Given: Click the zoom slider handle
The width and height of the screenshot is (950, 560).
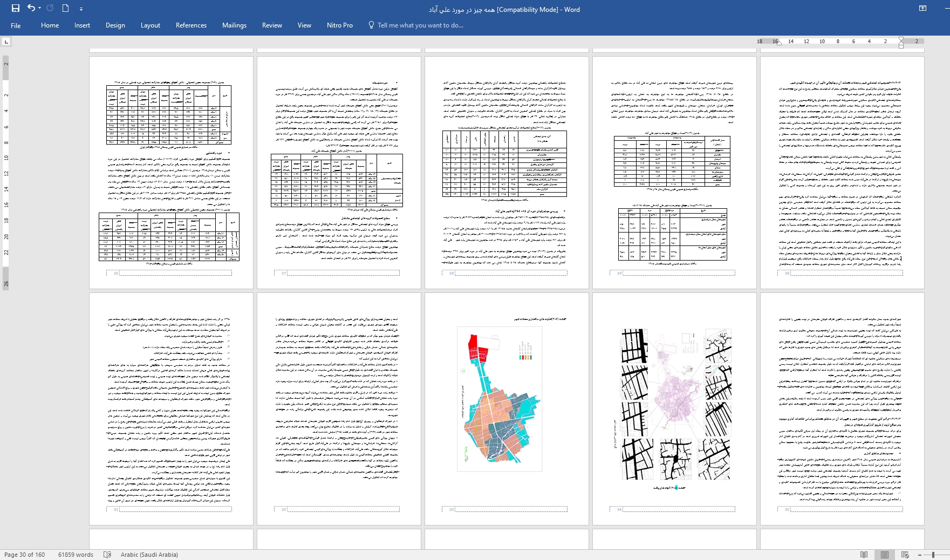Looking at the screenshot, I should click(933, 555).
